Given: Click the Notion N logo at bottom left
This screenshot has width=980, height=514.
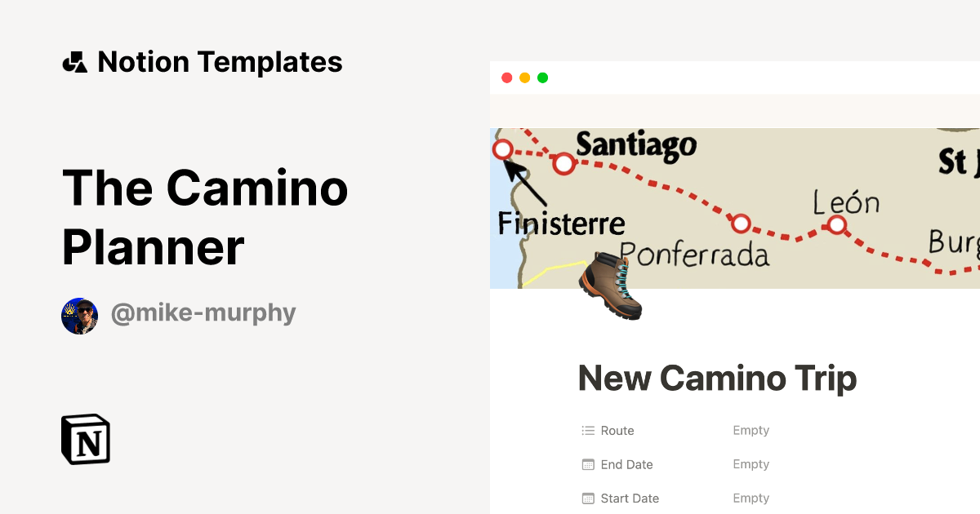Looking at the screenshot, I should point(85,439).
